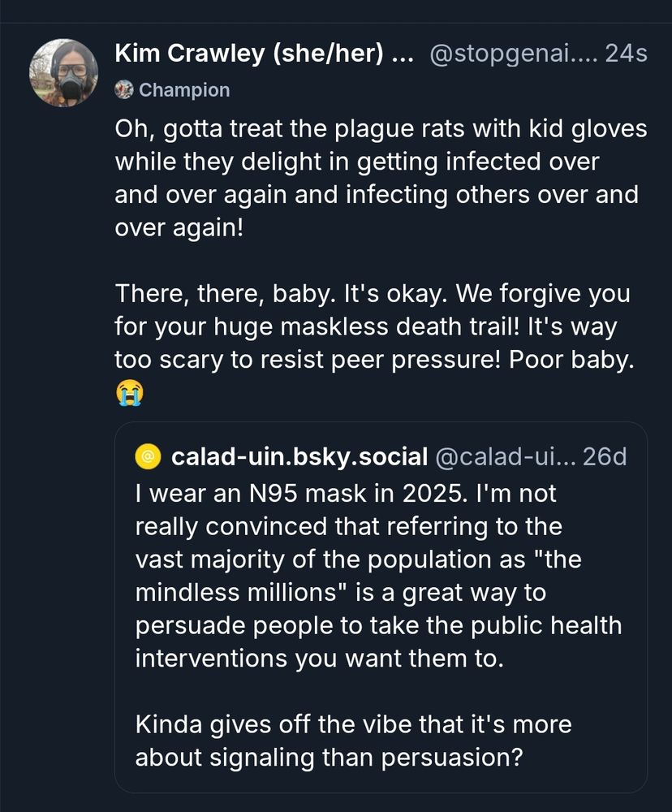Open the @stopgenai handle link

[512, 54]
